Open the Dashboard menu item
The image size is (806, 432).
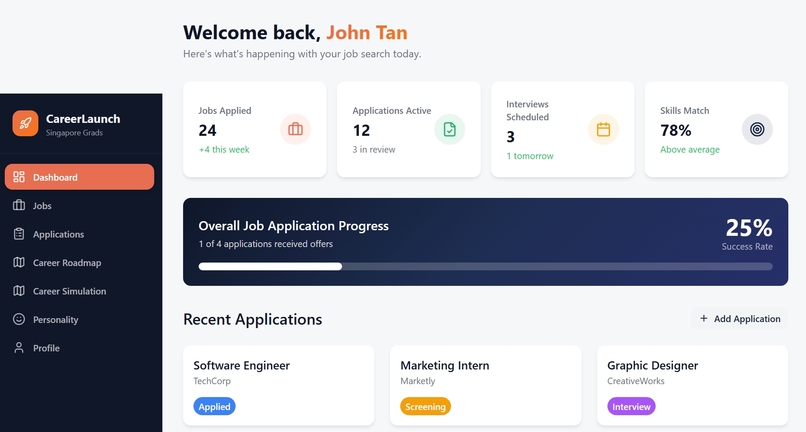tap(79, 177)
